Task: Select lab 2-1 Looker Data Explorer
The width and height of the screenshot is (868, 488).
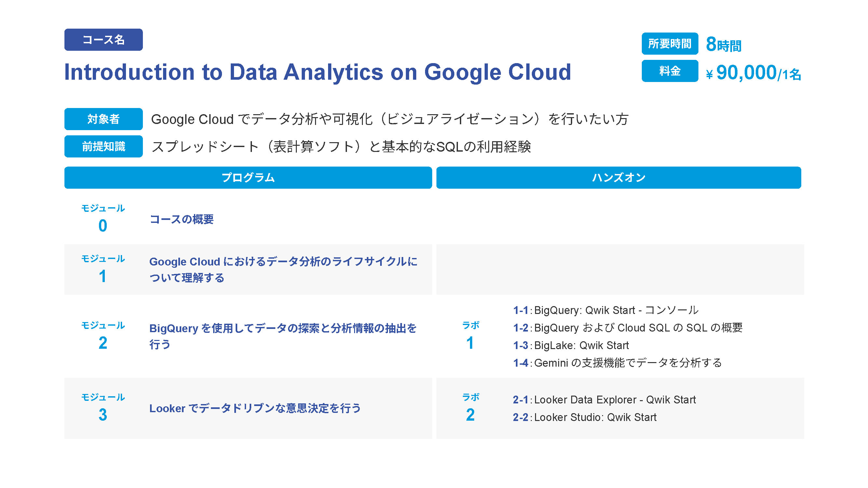Action: tap(604, 400)
